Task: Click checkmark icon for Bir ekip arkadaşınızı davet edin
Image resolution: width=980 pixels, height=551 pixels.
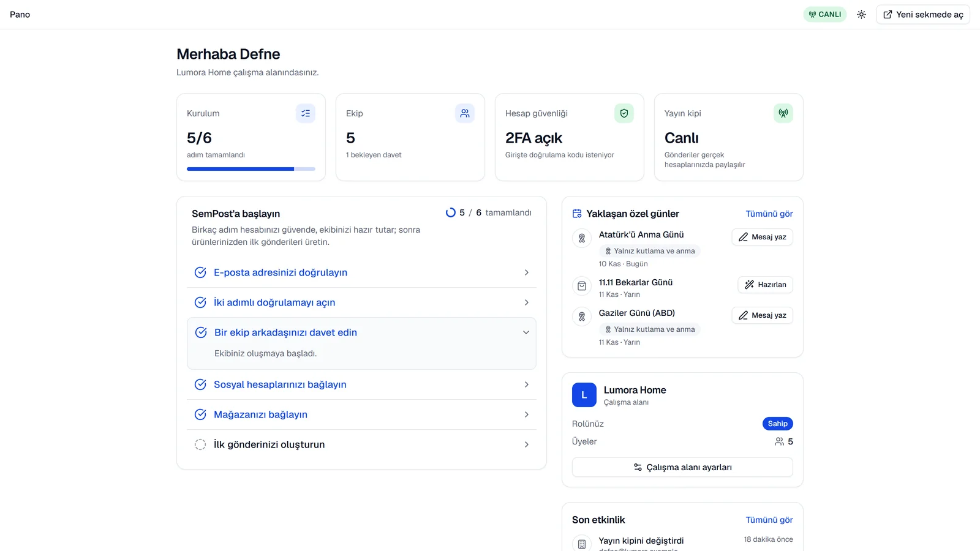Action: [201, 332]
